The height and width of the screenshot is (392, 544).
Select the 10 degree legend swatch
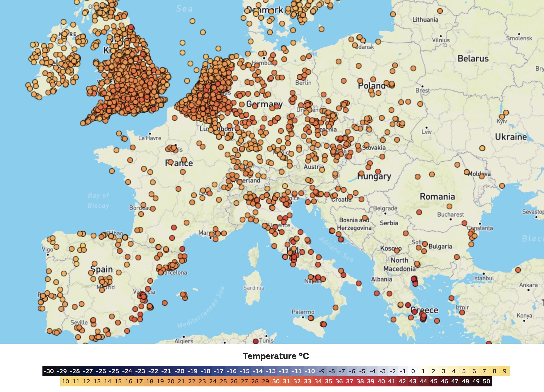click(65, 381)
